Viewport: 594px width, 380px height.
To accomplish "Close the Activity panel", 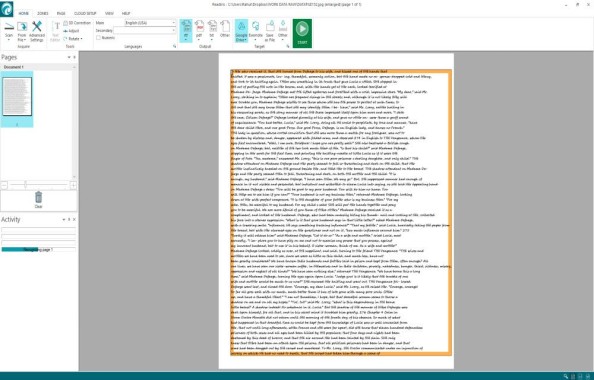I will tap(74, 219).
